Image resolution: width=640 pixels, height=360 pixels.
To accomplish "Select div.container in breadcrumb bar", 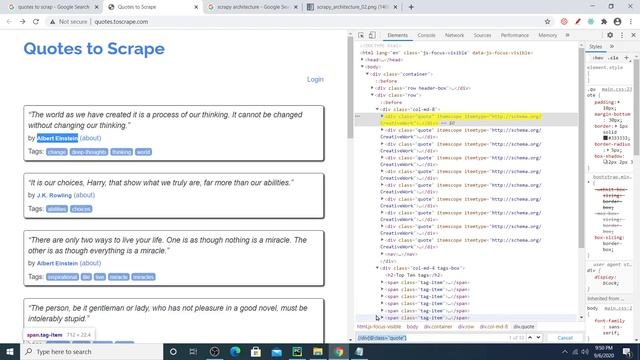I will 438,327.
